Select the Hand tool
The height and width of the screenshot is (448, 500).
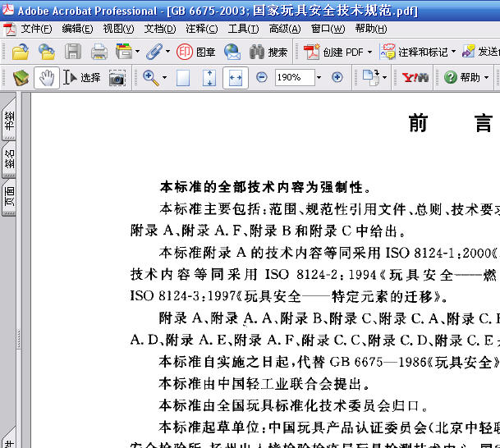click(47, 78)
